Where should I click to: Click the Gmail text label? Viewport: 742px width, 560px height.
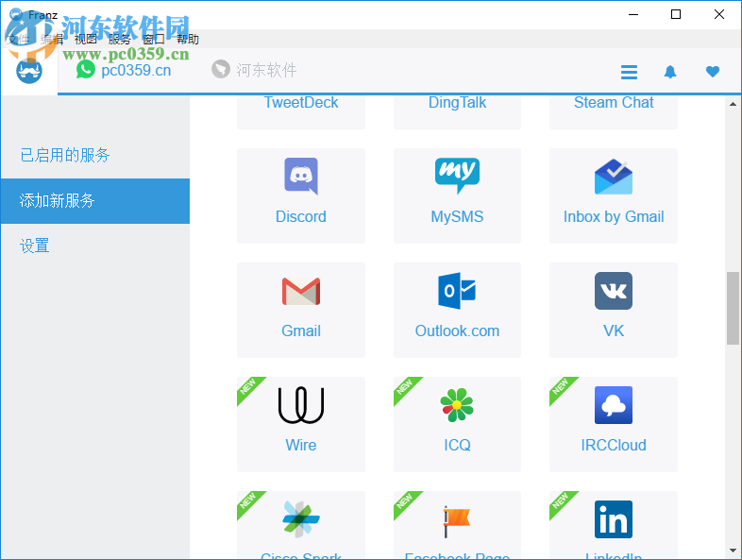pos(301,331)
